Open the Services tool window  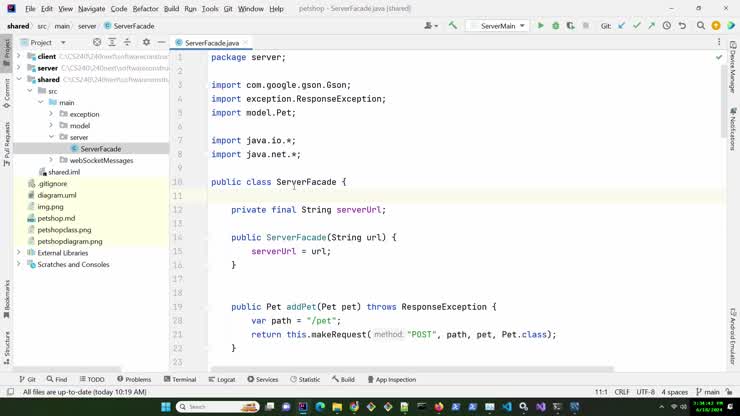click(262, 379)
